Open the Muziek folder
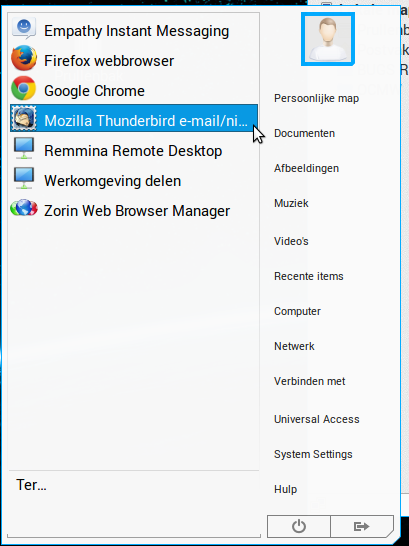Image resolution: width=409 pixels, height=546 pixels. pos(291,203)
